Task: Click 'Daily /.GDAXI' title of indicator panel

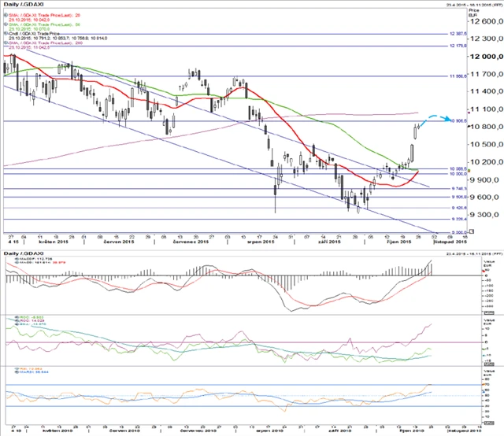Action: coord(24,254)
